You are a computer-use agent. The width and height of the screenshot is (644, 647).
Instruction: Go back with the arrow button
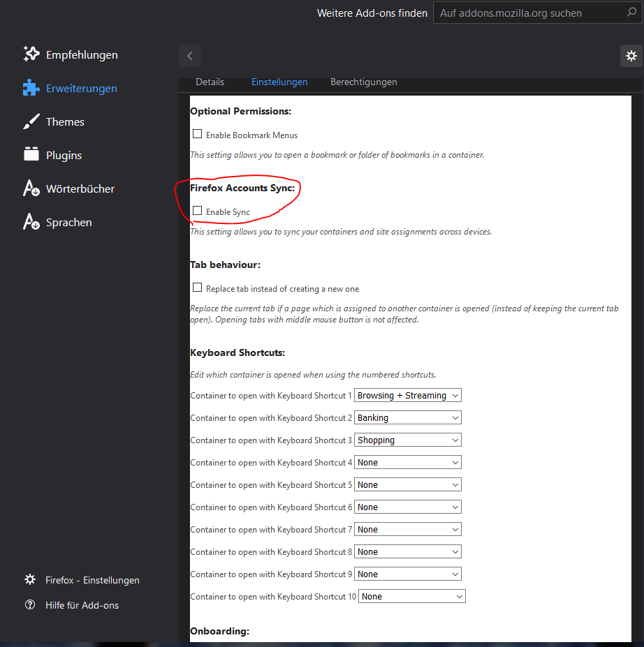[x=190, y=56]
